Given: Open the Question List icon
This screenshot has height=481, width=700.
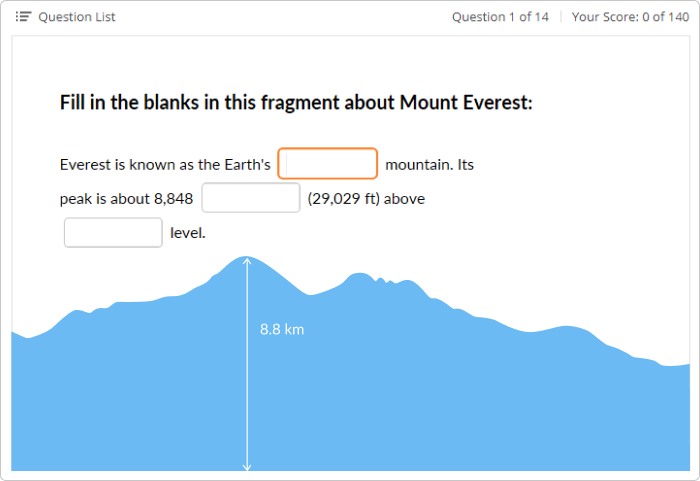Looking at the screenshot, I should point(23,17).
